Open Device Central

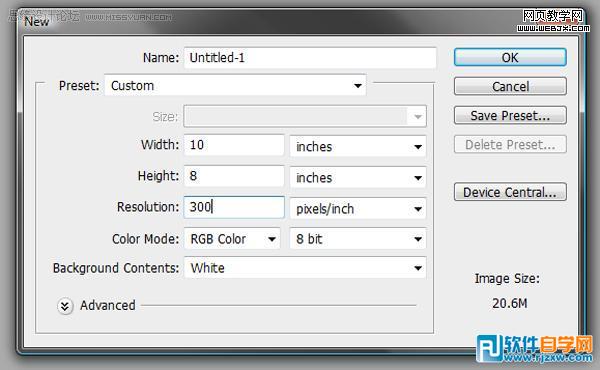tap(510, 192)
